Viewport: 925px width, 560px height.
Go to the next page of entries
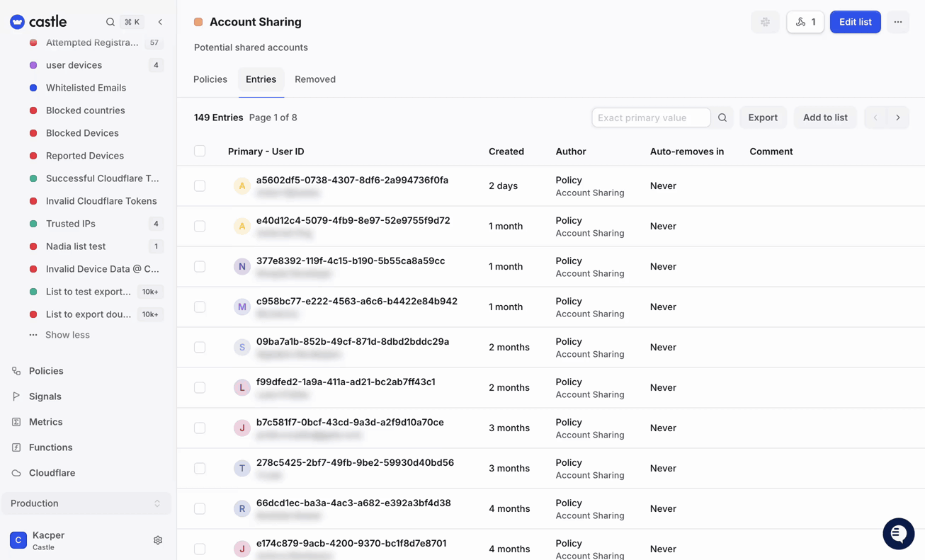point(898,118)
